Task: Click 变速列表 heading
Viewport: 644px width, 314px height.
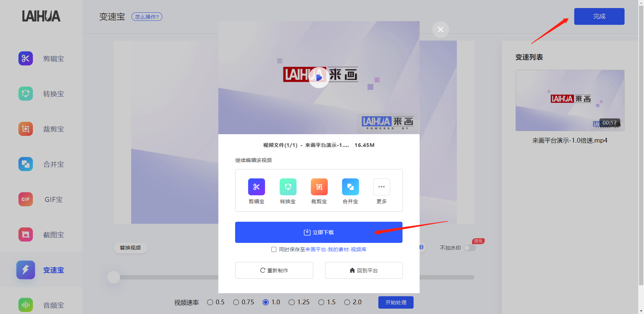Action: coord(529,57)
